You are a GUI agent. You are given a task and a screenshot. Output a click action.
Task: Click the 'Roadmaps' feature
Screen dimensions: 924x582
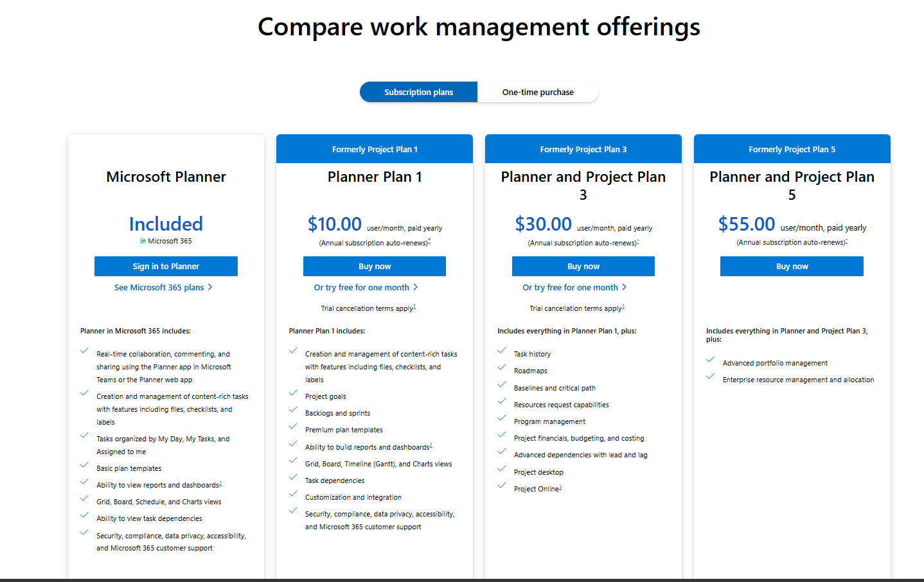(531, 371)
